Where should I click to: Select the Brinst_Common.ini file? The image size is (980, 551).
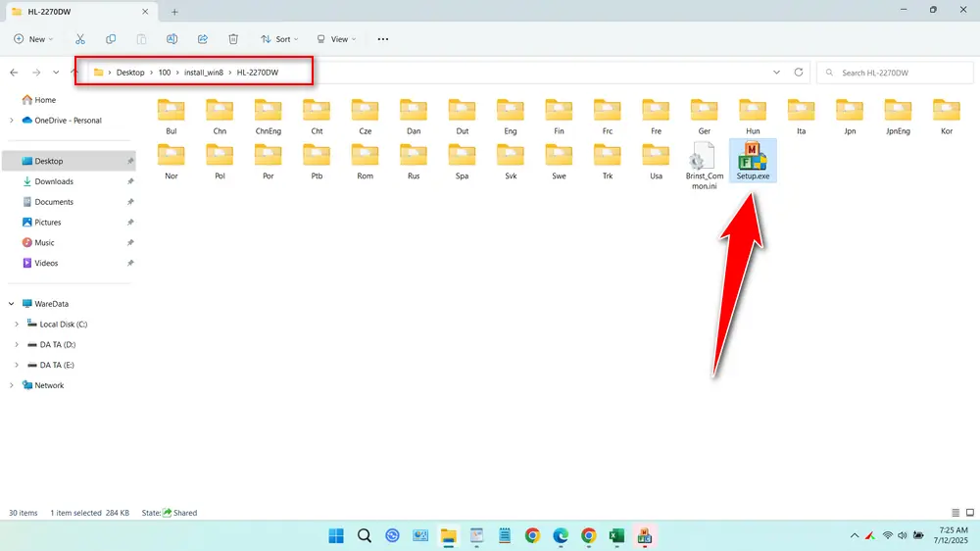(702, 165)
